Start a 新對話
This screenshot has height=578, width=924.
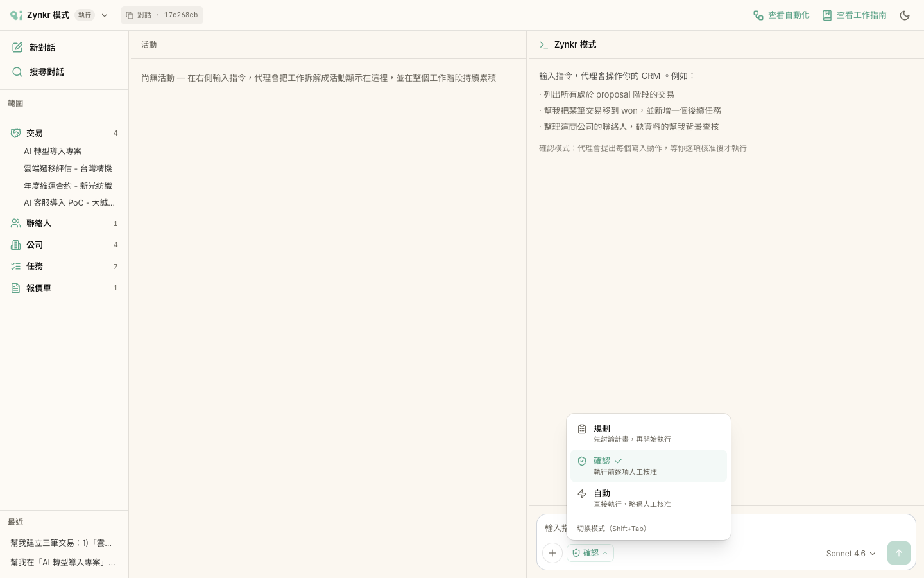(64, 48)
